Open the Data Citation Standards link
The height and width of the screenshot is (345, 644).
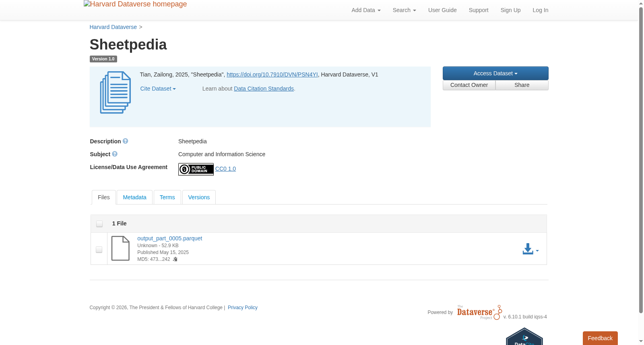[x=264, y=89]
